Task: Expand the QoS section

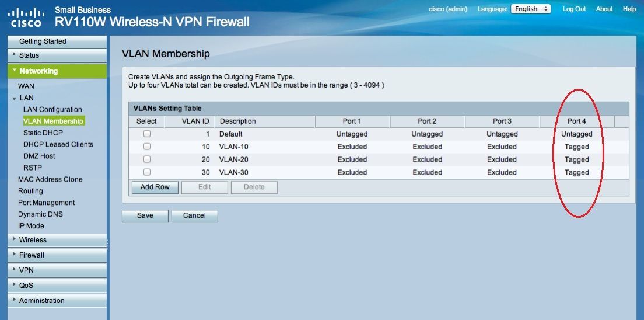Action: [57, 285]
